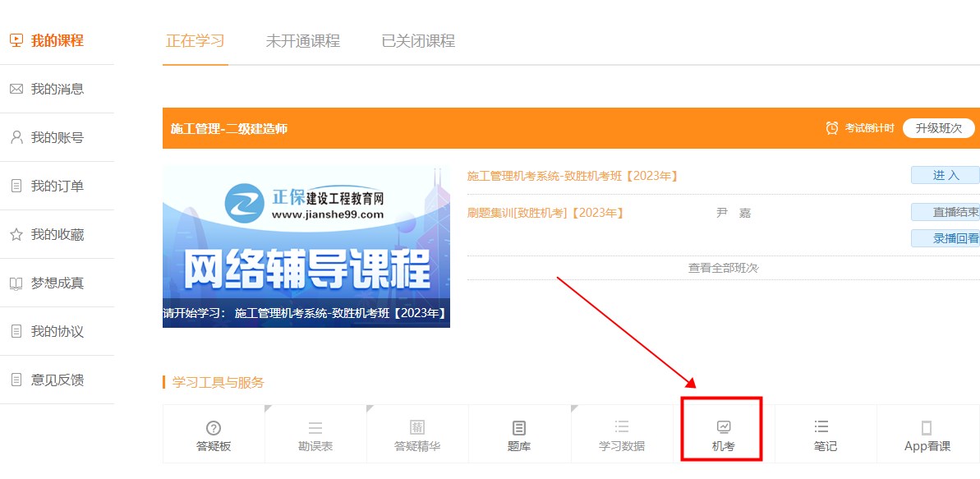Switch to the 已关闭课程 tab

click(x=418, y=41)
